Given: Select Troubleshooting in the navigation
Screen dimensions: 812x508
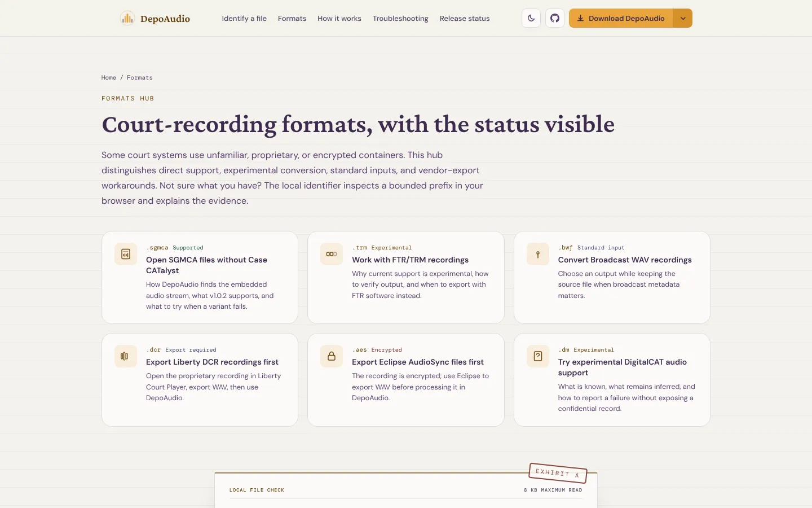Looking at the screenshot, I should [x=400, y=19].
